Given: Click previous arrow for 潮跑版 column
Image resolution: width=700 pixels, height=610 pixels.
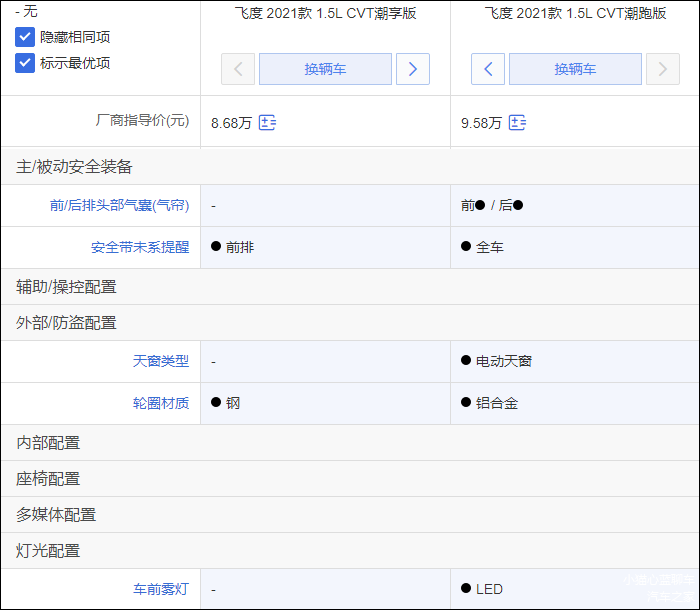Looking at the screenshot, I should point(488,69).
